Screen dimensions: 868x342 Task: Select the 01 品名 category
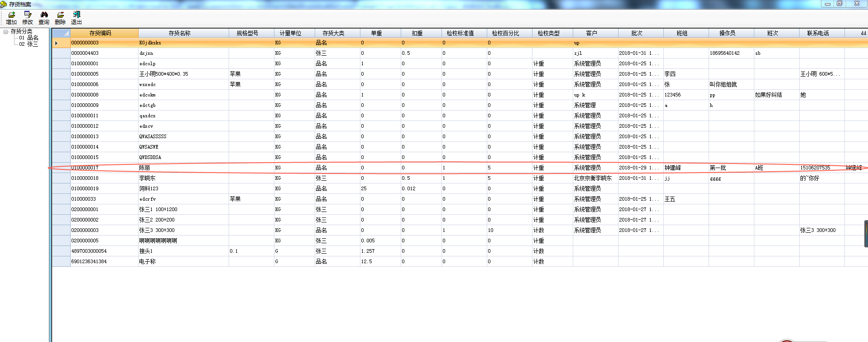point(29,38)
